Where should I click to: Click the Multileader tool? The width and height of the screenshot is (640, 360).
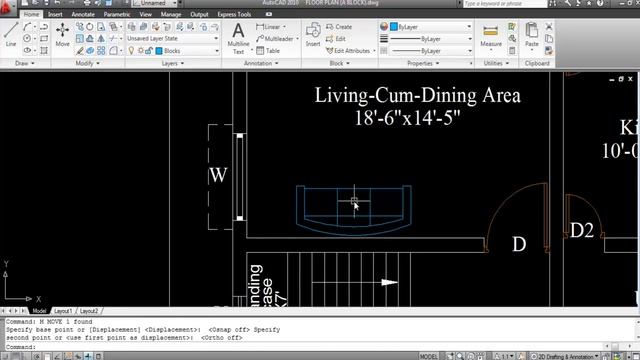tap(275, 39)
